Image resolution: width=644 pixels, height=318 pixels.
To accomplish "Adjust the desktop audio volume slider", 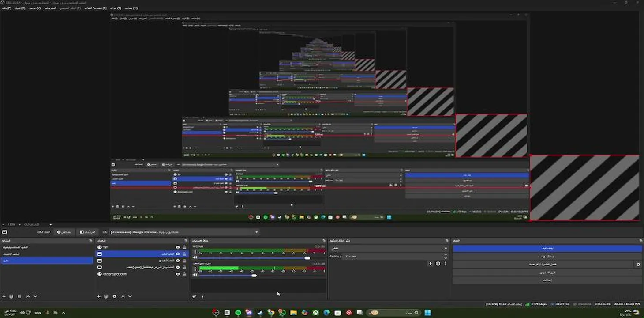I will click(255, 276).
